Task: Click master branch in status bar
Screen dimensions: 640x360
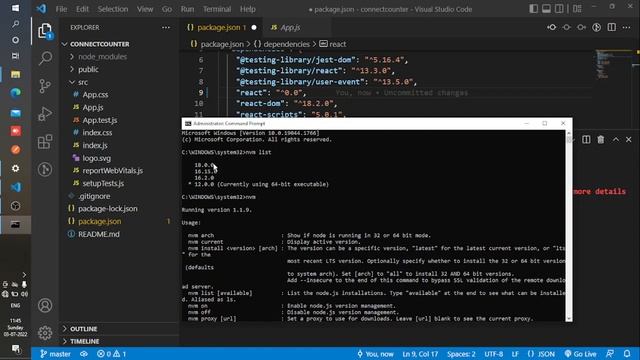Action: (55, 354)
